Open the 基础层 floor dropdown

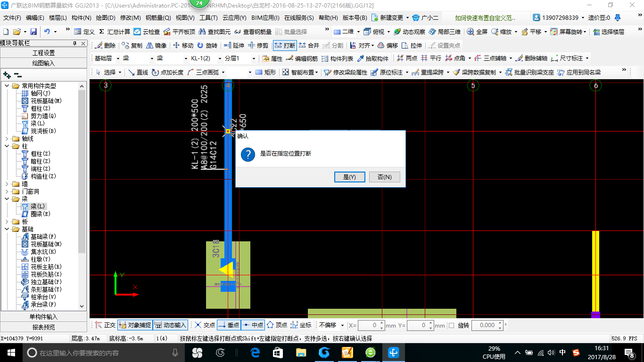[118, 58]
